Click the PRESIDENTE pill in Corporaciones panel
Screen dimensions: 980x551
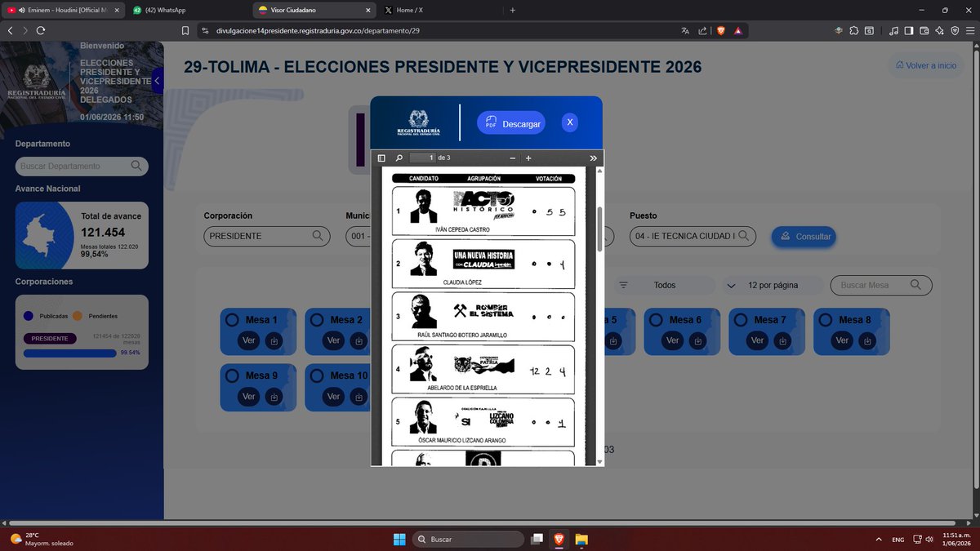point(51,338)
